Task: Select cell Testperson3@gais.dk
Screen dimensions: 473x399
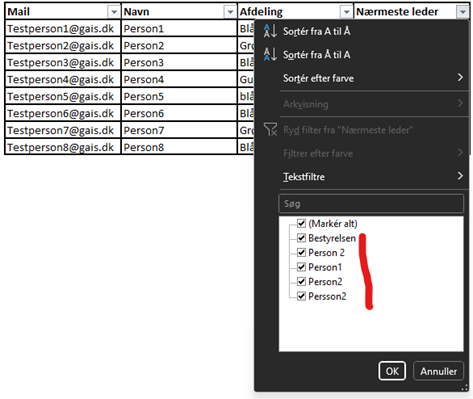Action: pyautogui.click(x=63, y=63)
